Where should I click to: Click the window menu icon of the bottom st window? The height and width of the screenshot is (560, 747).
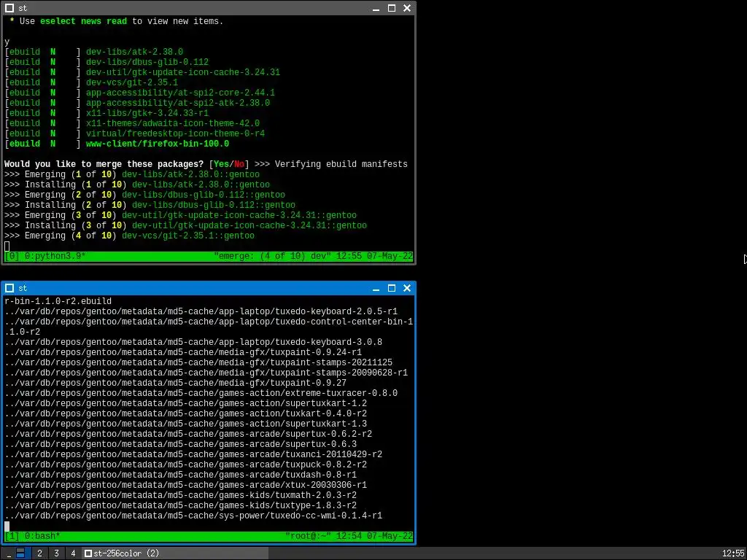tap(9, 288)
